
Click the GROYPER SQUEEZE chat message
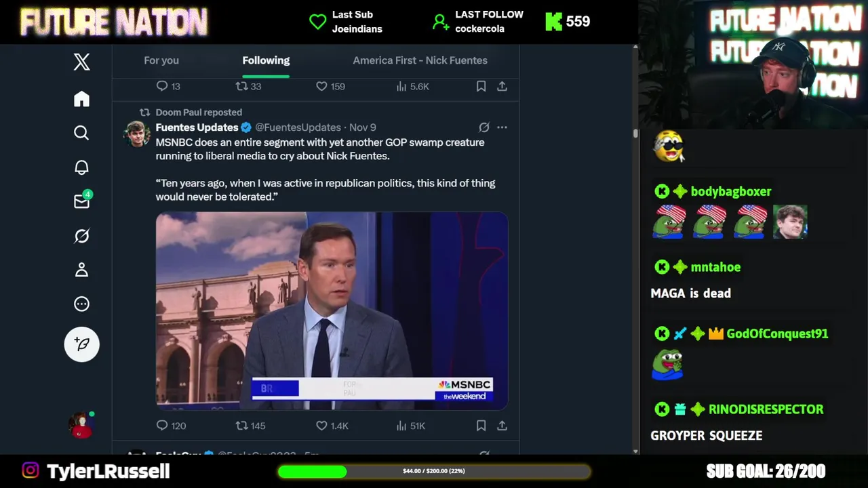[706, 436]
